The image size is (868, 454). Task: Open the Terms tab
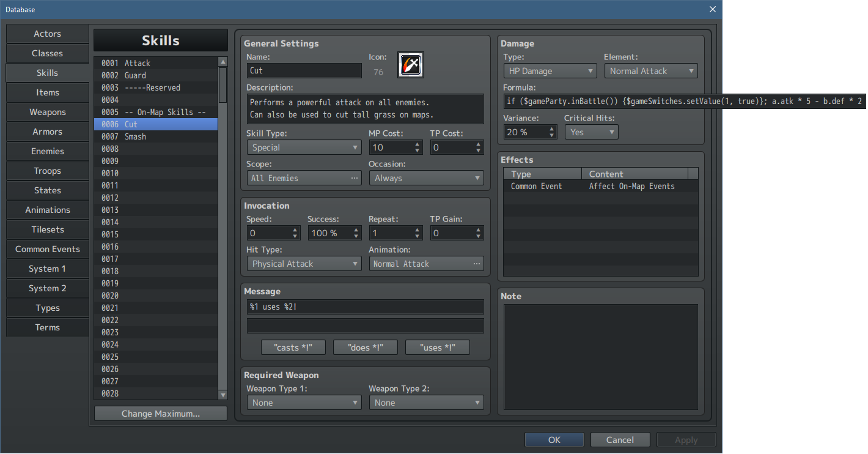point(48,327)
